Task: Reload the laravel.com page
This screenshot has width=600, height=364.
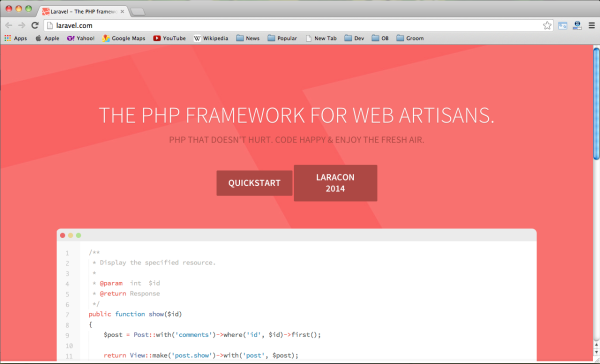Action: click(x=35, y=25)
